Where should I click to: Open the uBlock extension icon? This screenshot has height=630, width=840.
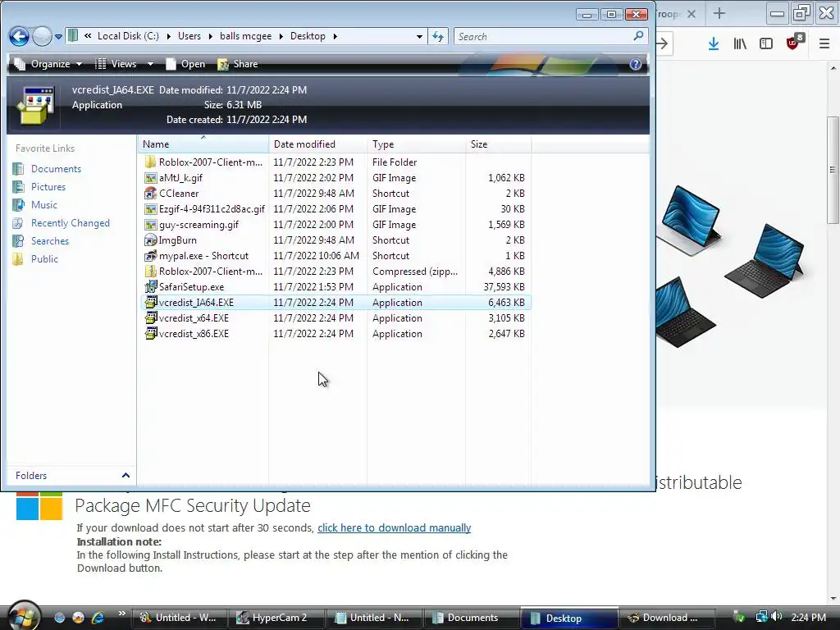tap(793, 43)
